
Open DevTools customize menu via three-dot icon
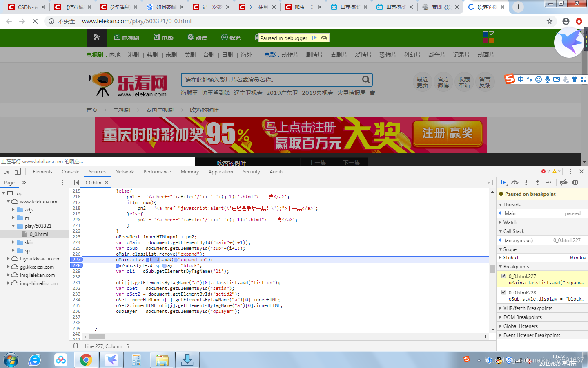pyautogui.click(x=570, y=171)
